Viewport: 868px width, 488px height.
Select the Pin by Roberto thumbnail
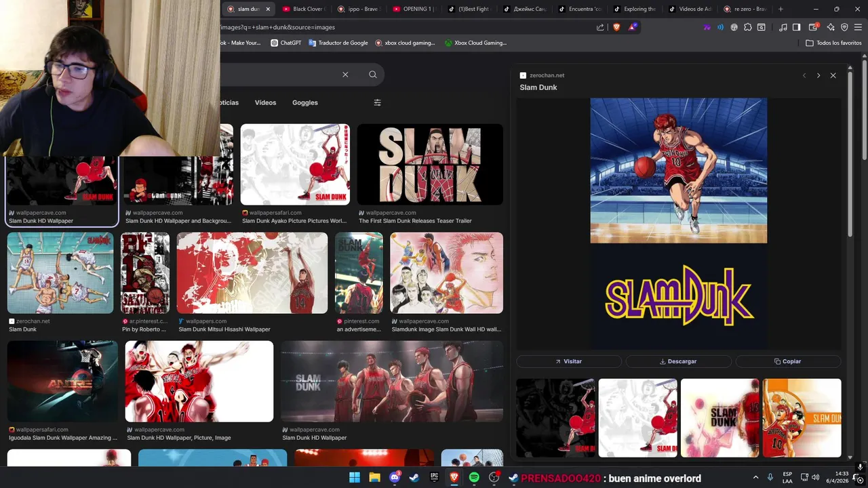[x=145, y=272]
